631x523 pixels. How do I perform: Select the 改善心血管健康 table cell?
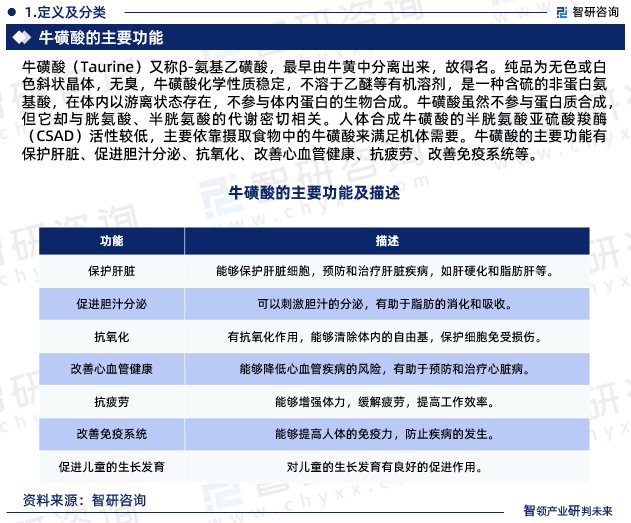click(111, 369)
